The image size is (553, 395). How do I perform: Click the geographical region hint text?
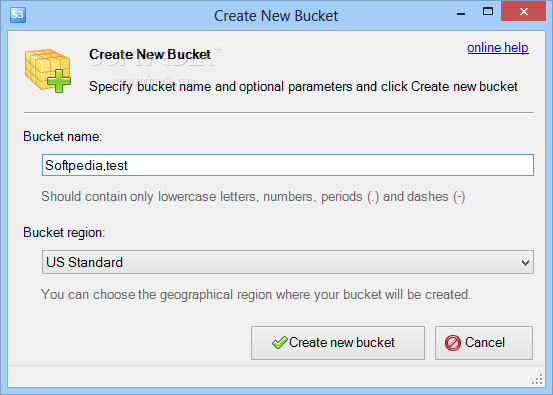[256, 295]
